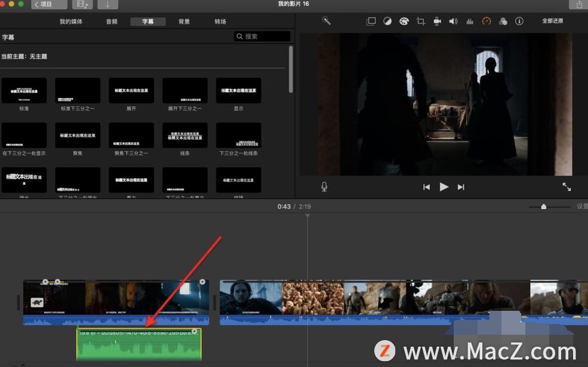This screenshot has height=367, width=588.
Task: Apply magic wand auto enhance
Action: (x=327, y=21)
